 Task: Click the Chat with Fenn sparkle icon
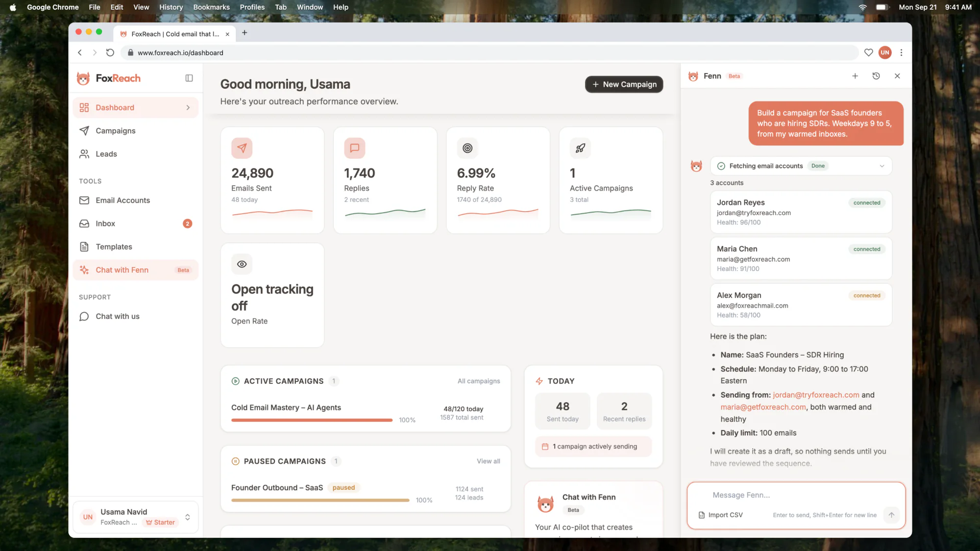(x=84, y=270)
